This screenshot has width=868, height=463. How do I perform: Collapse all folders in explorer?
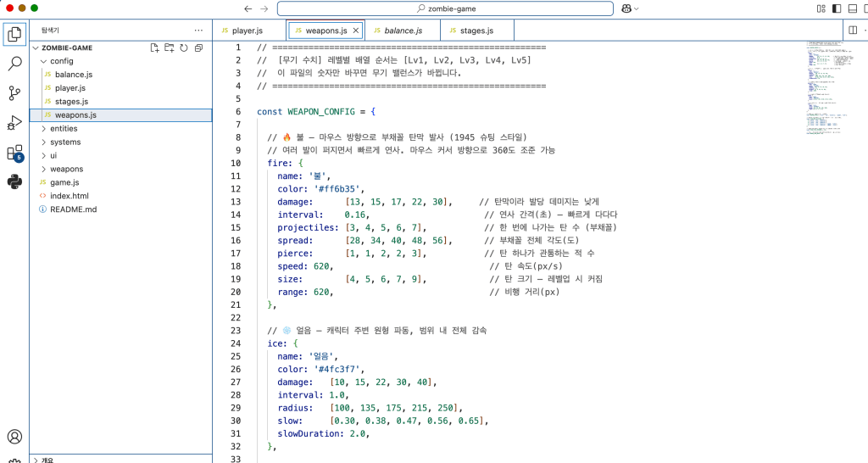click(x=198, y=47)
